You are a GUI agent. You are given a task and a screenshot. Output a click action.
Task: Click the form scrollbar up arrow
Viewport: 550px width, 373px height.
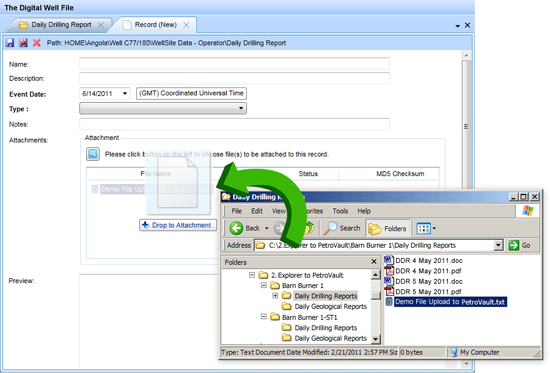pos(466,55)
